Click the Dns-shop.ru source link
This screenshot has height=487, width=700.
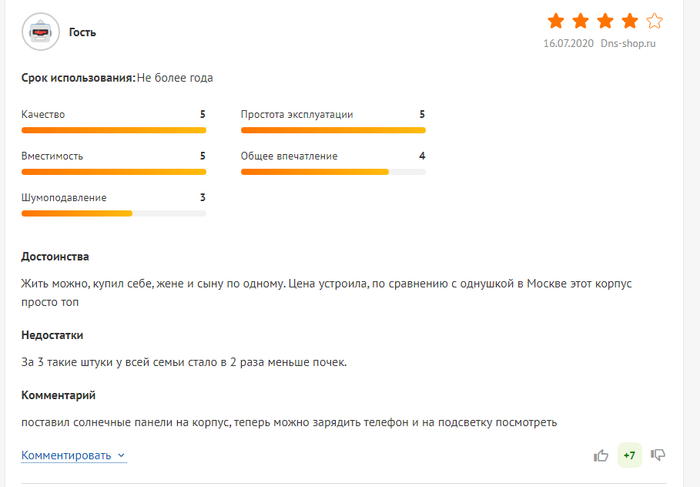(x=628, y=44)
